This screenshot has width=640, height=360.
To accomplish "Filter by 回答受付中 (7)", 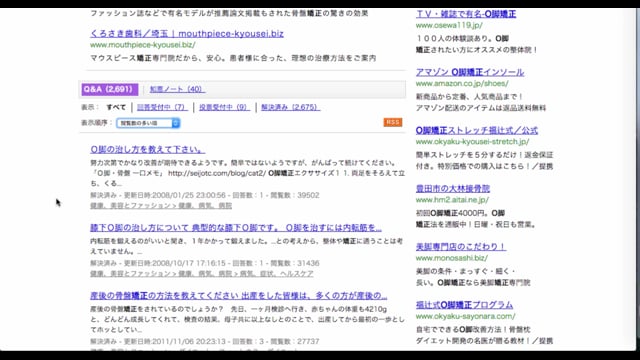I will tap(162, 107).
